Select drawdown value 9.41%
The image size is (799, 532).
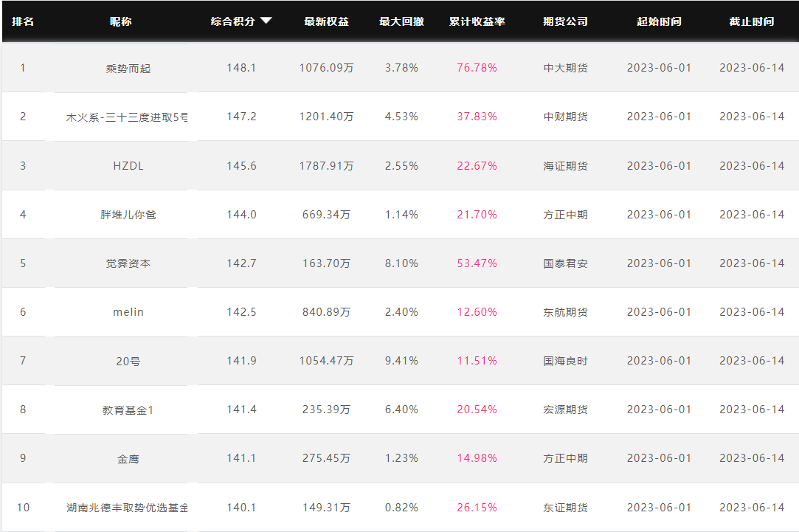click(x=401, y=361)
